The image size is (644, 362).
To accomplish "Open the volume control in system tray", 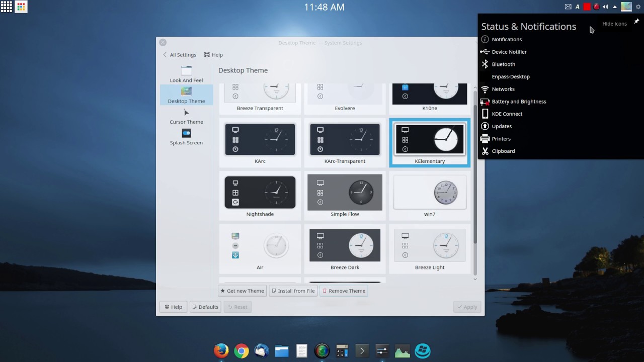I will tap(605, 7).
